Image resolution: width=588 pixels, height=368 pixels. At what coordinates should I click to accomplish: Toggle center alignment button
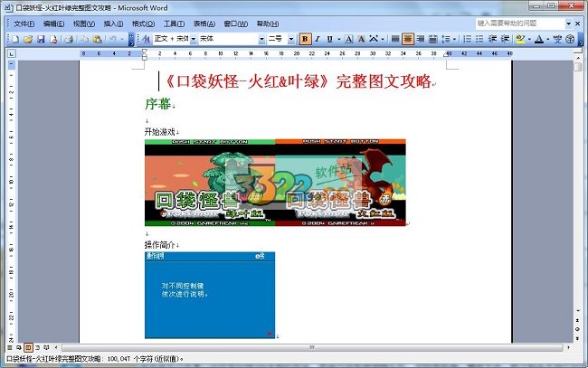click(408, 39)
